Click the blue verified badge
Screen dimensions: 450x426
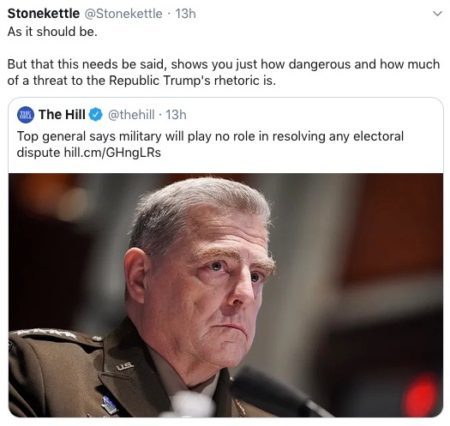[96, 115]
